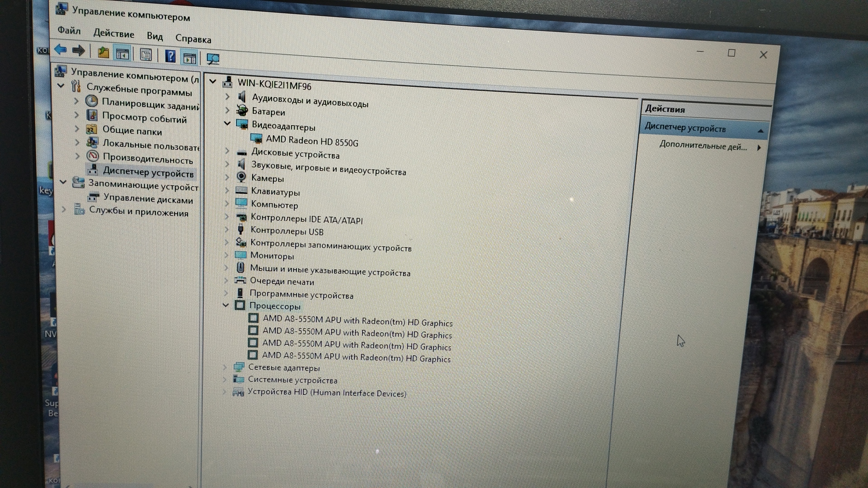Open the Справка menu
The image size is (868, 488).
(193, 39)
